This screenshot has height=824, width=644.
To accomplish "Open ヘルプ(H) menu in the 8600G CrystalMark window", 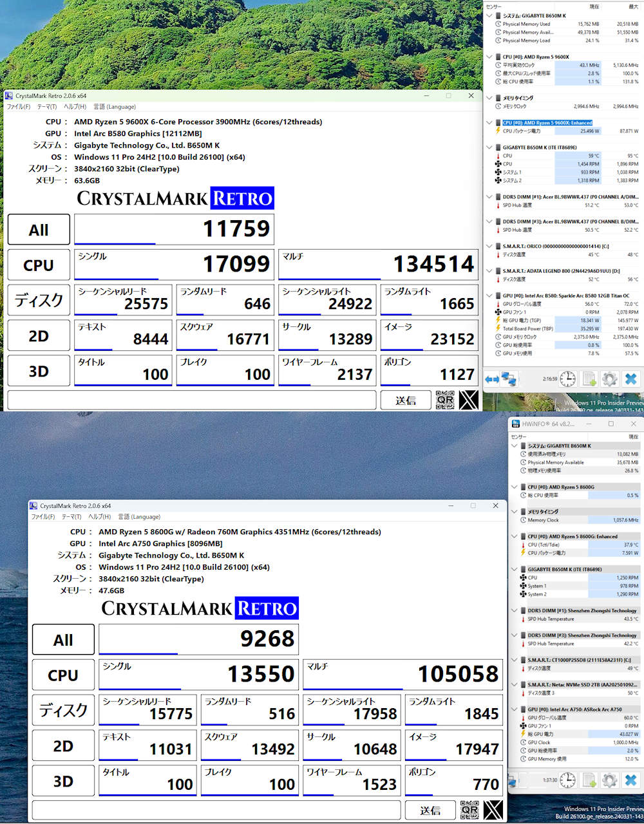I will click(x=99, y=517).
